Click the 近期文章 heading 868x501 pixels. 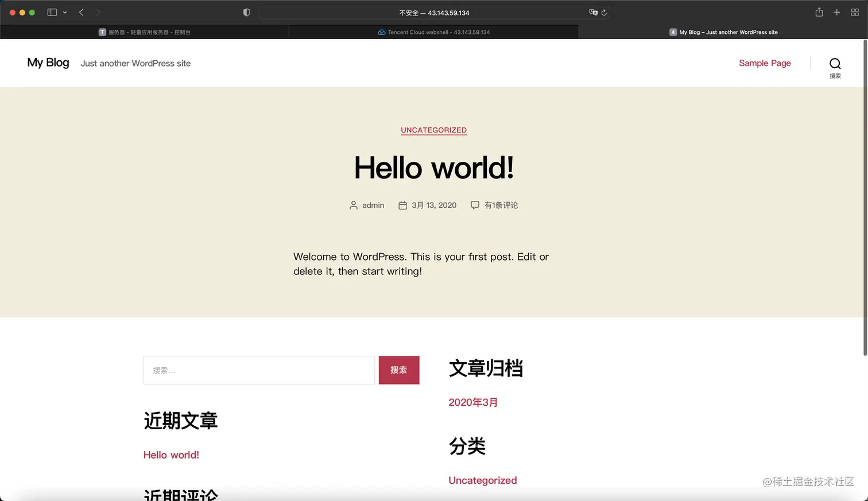pos(181,421)
